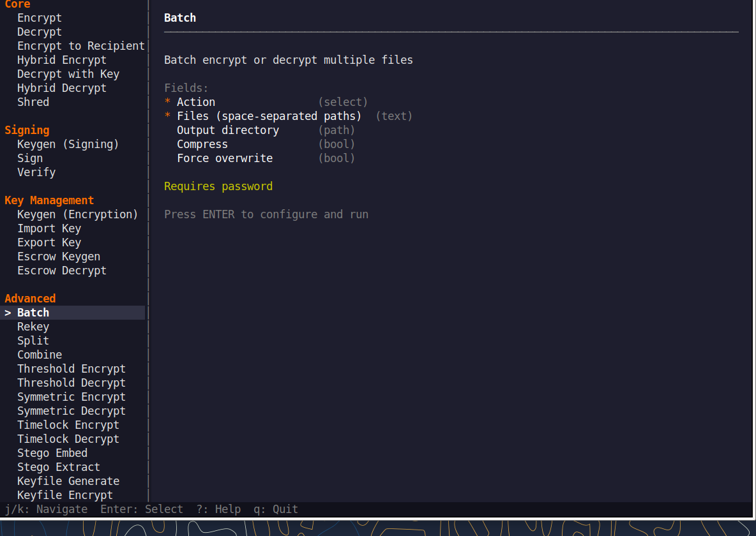
Task: Click the 'Enter: Select' status hint
Action: point(142,509)
